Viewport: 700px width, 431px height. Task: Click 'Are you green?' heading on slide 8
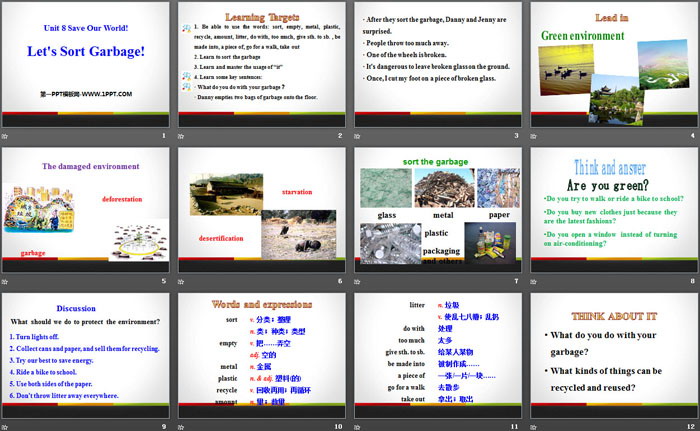tap(608, 185)
